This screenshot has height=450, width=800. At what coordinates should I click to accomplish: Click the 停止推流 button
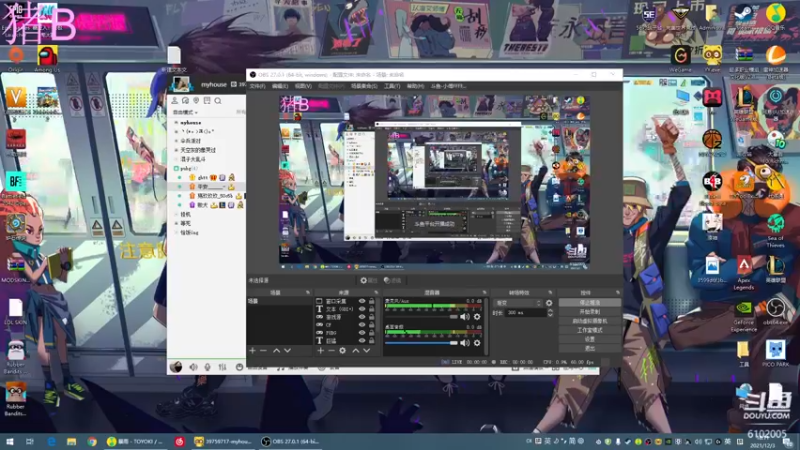590,303
